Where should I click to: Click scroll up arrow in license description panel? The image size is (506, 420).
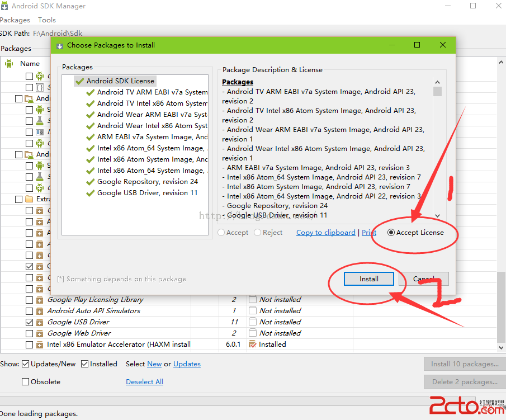click(x=437, y=82)
